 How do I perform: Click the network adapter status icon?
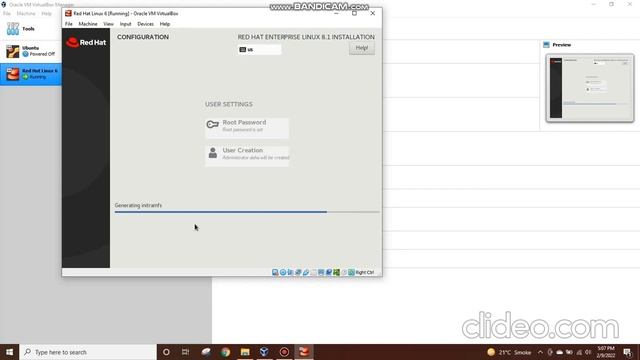point(298,272)
